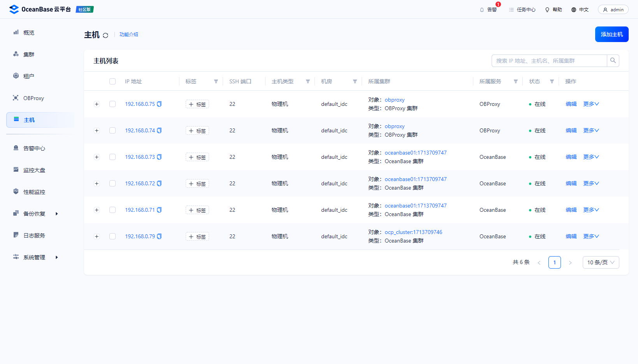The height and width of the screenshot is (364, 638).
Task: Open the 功能介绍 link
Action: pos(129,35)
